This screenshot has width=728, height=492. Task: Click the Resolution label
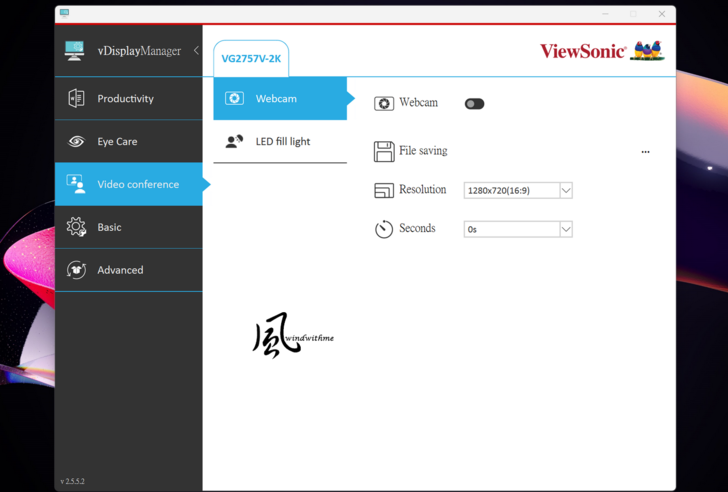422,189
